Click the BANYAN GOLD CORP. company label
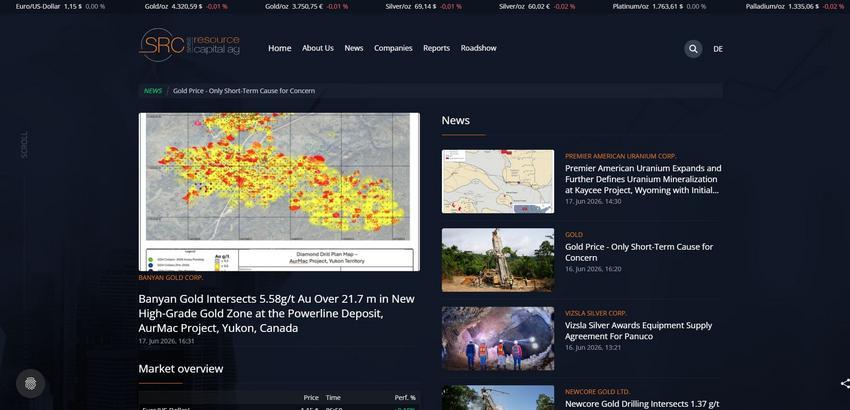The width and height of the screenshot is (850, 410). tap(171, 278)
